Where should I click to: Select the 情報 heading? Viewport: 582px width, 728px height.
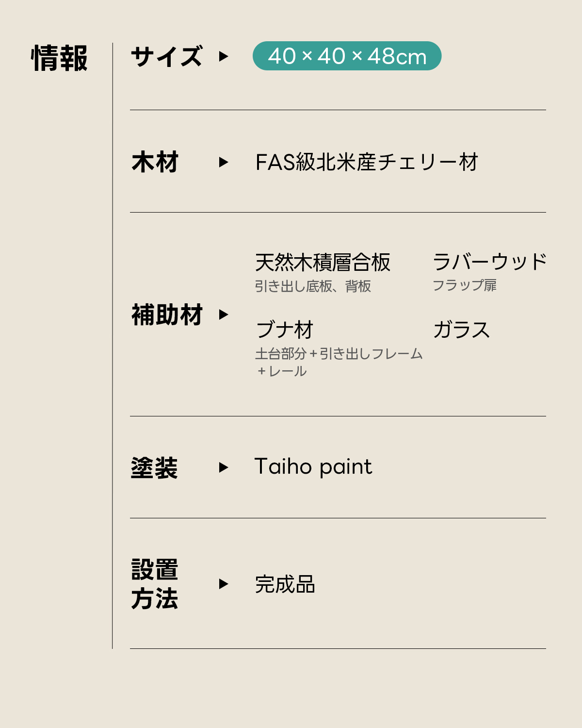pos(59,59)
